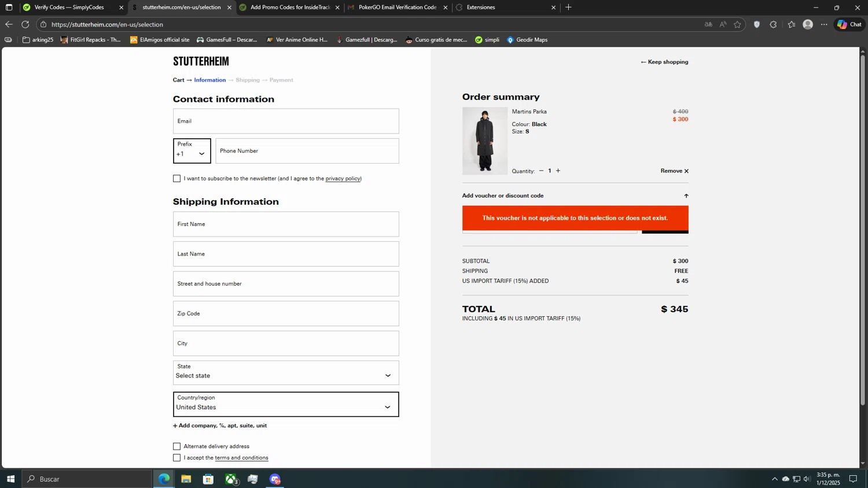Open ElAmigos official site bookmark
Image resolution: width=868 pixels, height=488 pixels.
point(160,40)
